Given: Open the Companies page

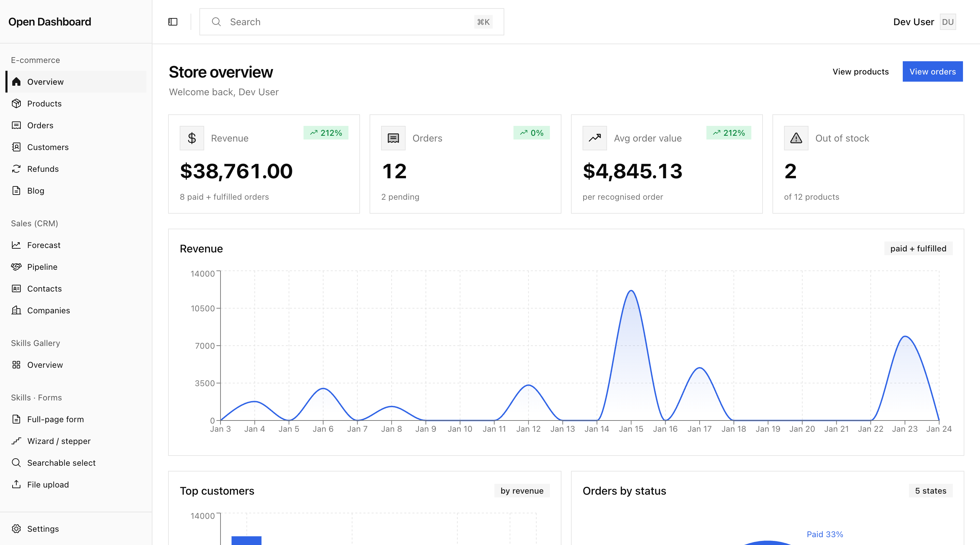Looking at the screenshot, I should (76, 310).
